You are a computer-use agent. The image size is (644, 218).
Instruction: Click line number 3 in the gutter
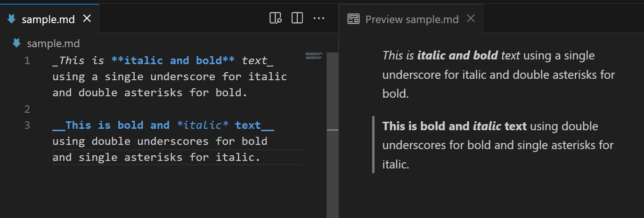(27, 125)
